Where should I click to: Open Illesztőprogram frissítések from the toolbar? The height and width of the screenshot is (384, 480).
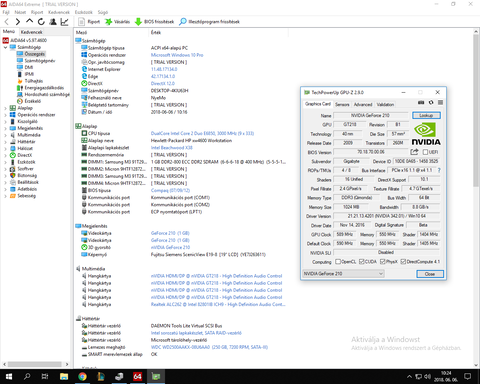(x=209, y=22)
